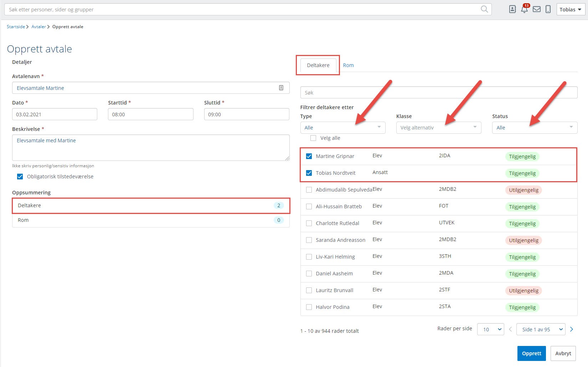
Task: Go to next page of participants
Action: pyautogui.click(x=572, y=329)
